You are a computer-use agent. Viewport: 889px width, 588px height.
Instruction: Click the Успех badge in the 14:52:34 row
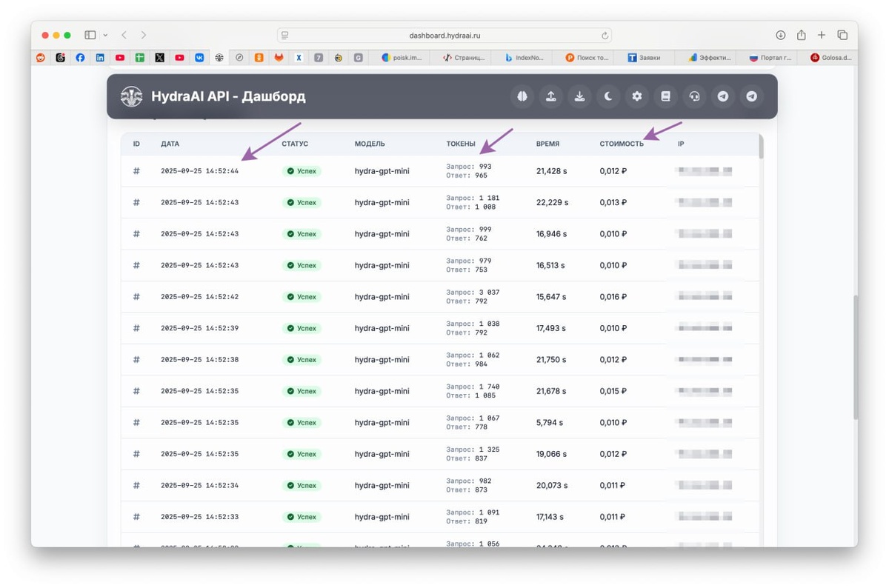[302, 486]
